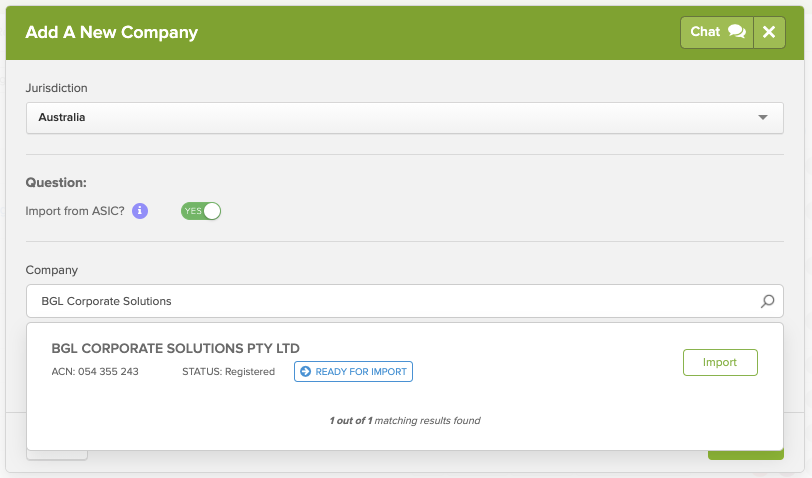Click the STATUS: Registered text
The width and height of the screenshot is (812, 478).
228,372
